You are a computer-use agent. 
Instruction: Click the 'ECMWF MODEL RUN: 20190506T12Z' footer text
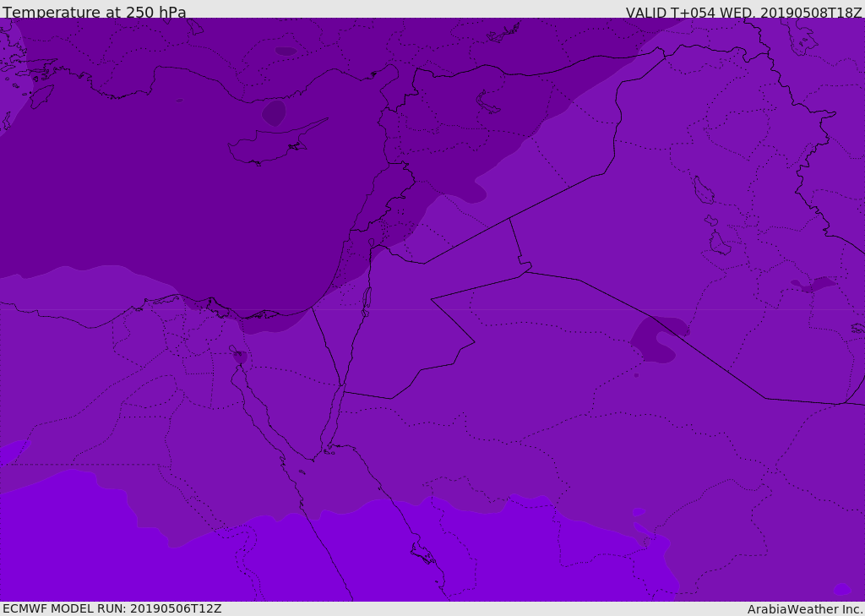112,608
